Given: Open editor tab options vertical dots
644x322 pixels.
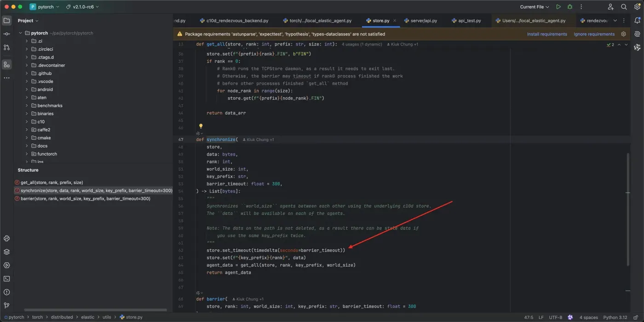Looking at the screenshot, I should [624, 21].
